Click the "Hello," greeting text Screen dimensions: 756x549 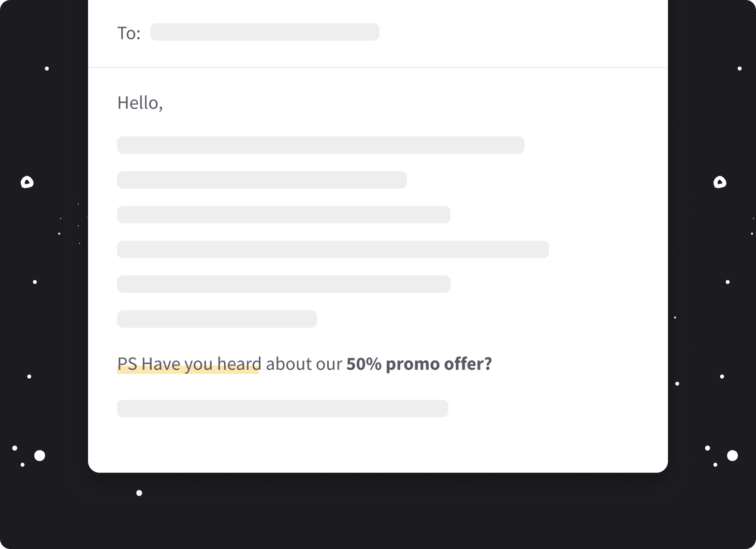click(140, 103)
